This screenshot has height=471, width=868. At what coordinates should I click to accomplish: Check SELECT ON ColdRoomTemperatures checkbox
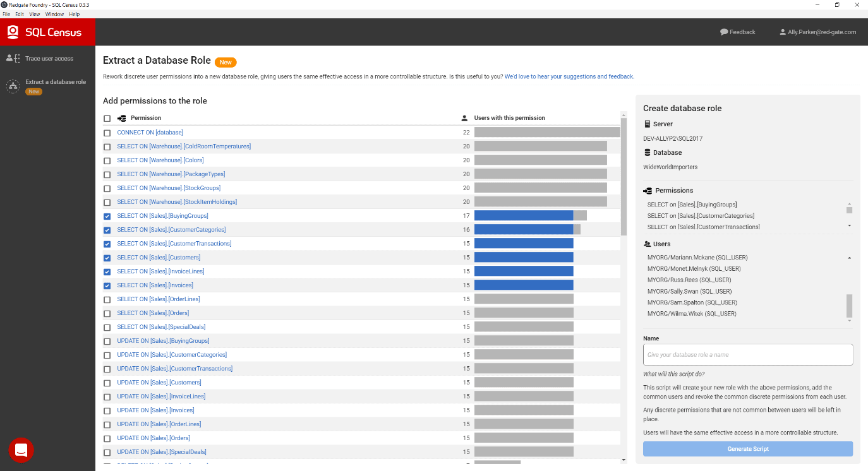(107, 147)
